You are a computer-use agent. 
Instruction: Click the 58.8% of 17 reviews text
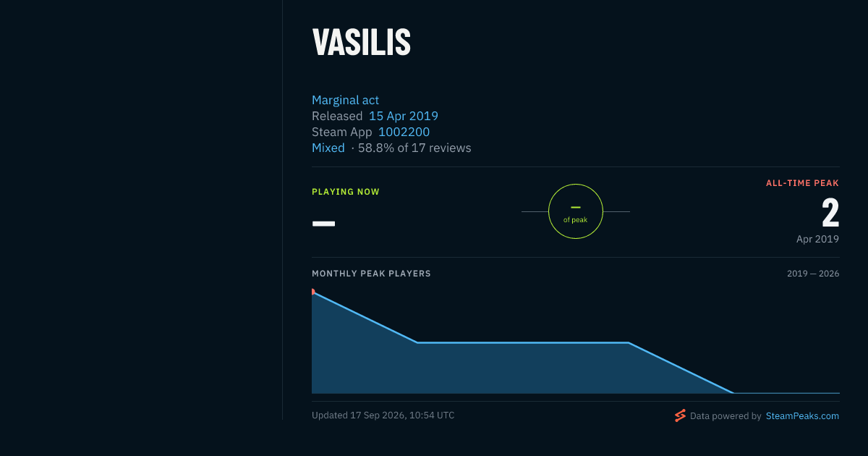coord(414,148)
